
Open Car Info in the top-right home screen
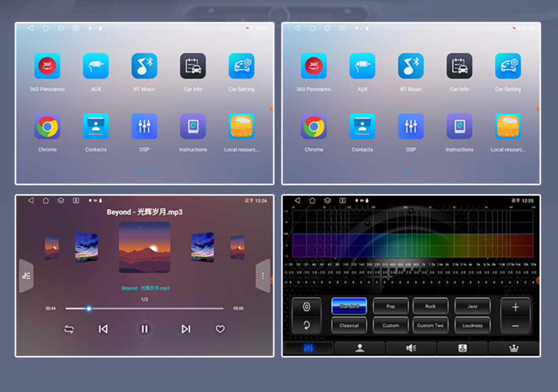[459, 66]
